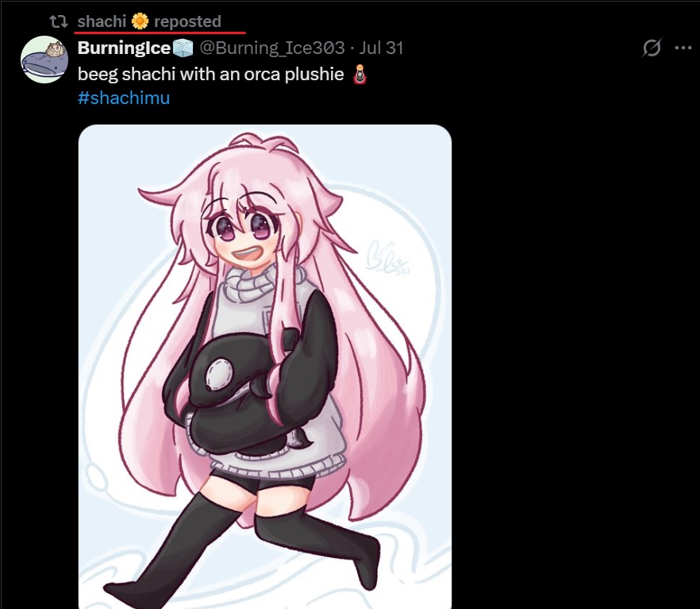Open the @Burning_Ice303 handle link
The image size is (700, 609).
click(272, 48)
